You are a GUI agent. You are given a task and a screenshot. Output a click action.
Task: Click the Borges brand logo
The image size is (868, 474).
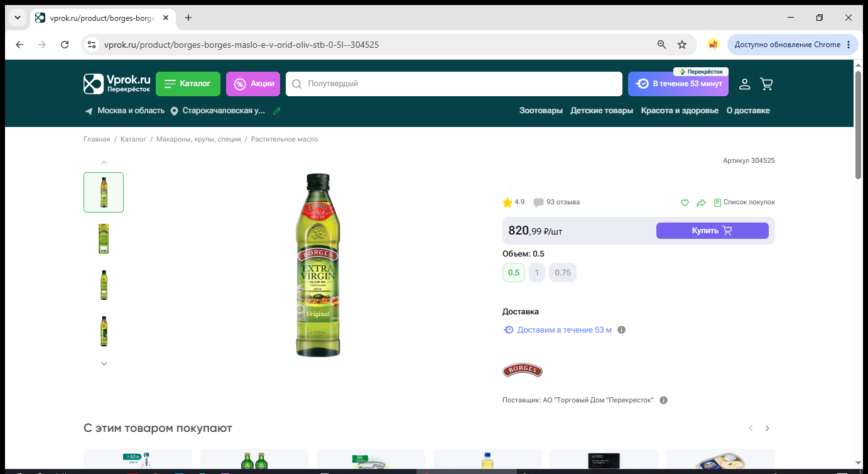click(523, 370)
